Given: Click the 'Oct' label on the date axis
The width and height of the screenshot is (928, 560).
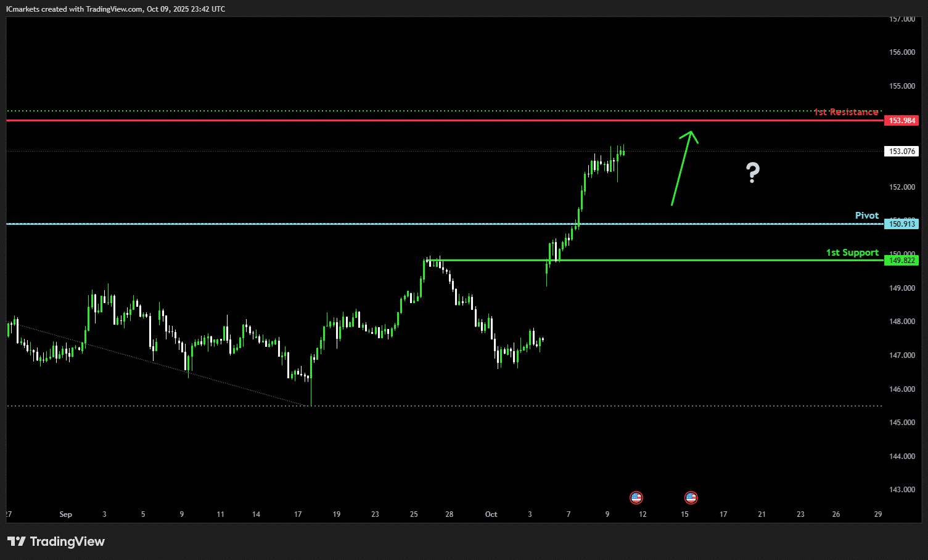Looking at the screenshot, I should (491, 514).
